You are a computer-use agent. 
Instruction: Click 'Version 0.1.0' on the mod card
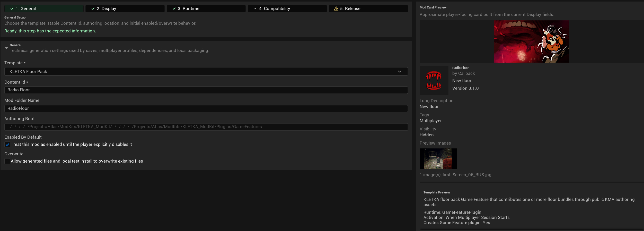coord(465,88)
